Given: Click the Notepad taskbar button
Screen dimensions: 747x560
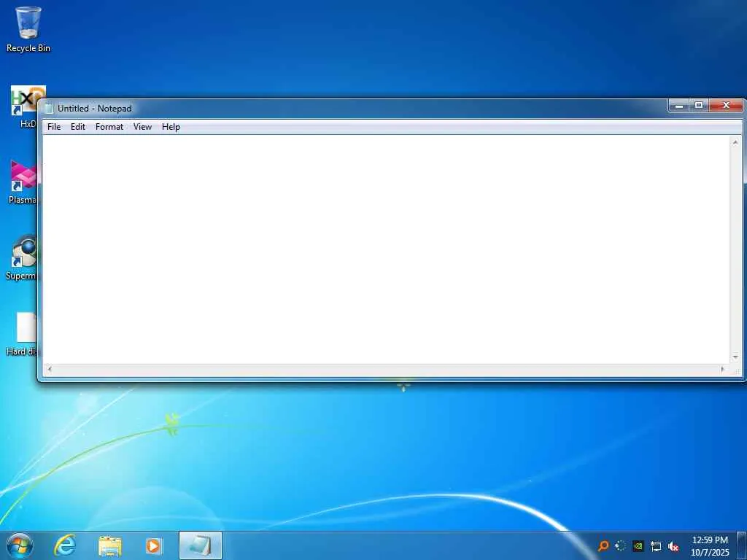Looking at the screenshot, I should 201,545.
